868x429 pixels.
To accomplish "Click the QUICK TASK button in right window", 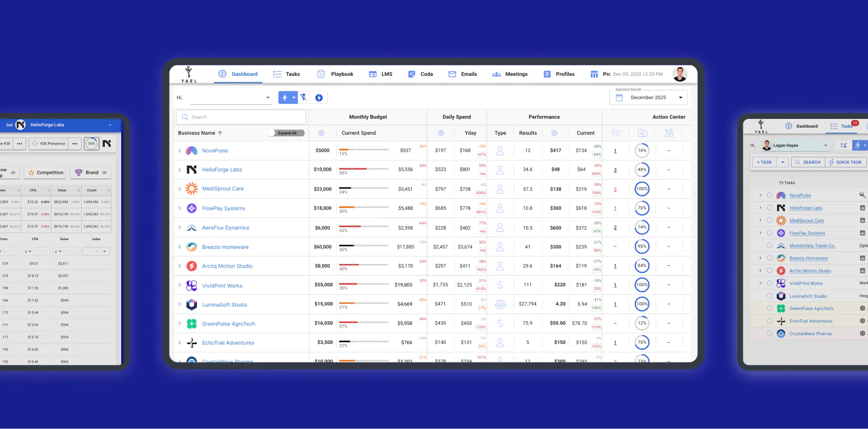I will [x=846, y=162].
